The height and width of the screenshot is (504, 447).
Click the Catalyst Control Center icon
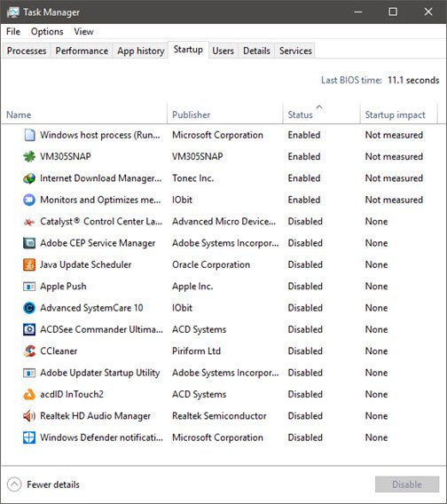(x=29, y=222)
